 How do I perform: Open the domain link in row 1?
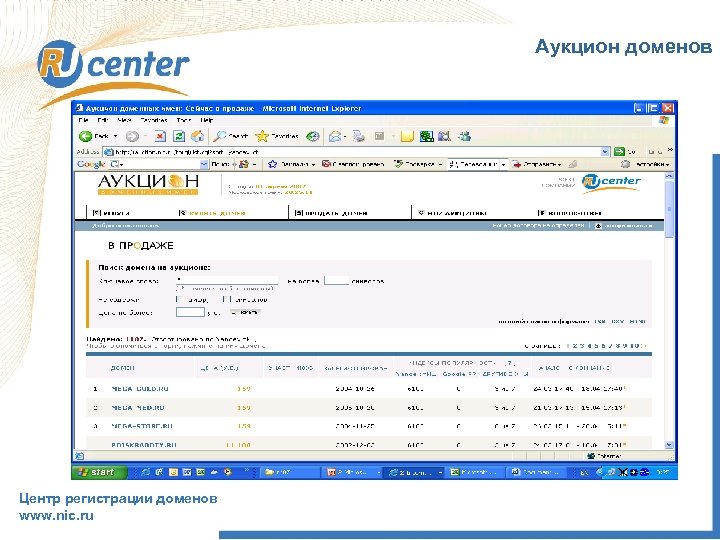click(140, 388)
